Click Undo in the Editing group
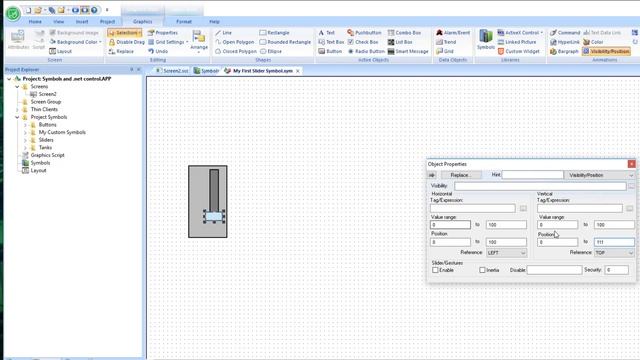The height and width of the screenshot is (360, 640). point(158,51)
